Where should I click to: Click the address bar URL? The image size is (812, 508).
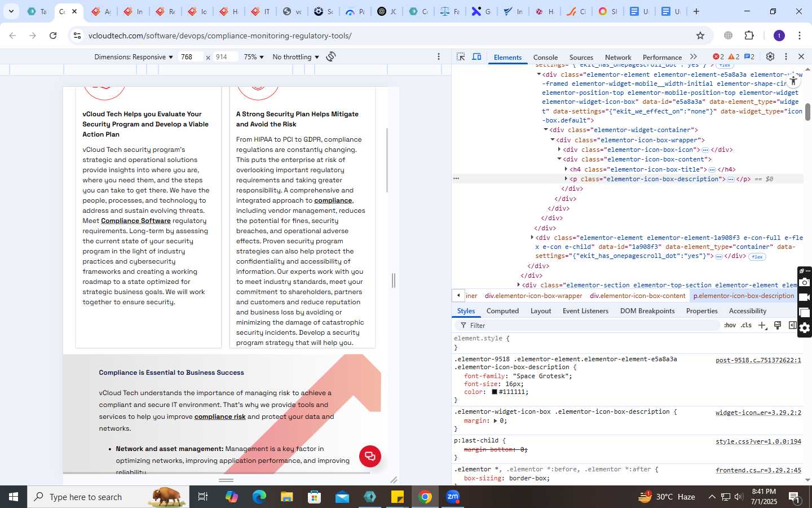click(220, 36)
